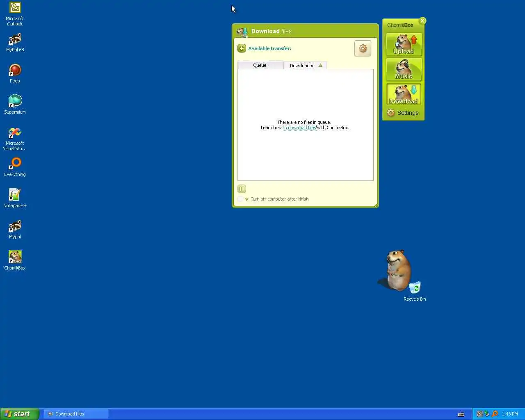Close the ChomikBox side panel
The width and height of the screenshot is (525, 420).
click(x=422, y=21)
